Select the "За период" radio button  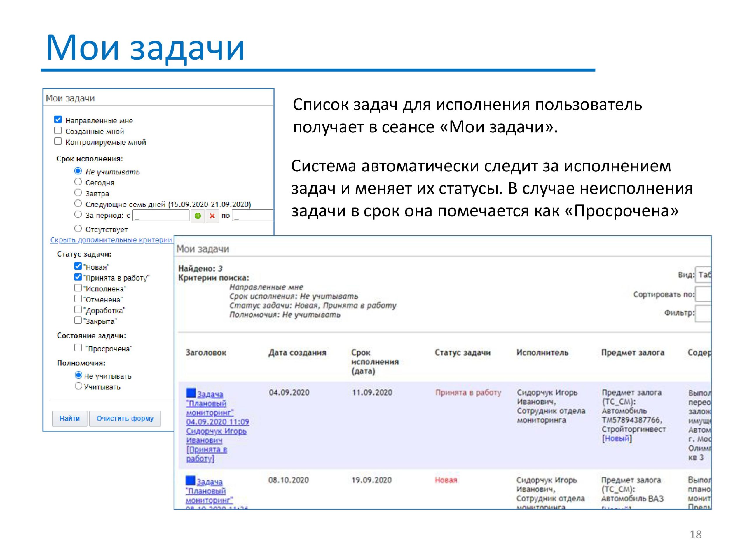coord(78,214)
